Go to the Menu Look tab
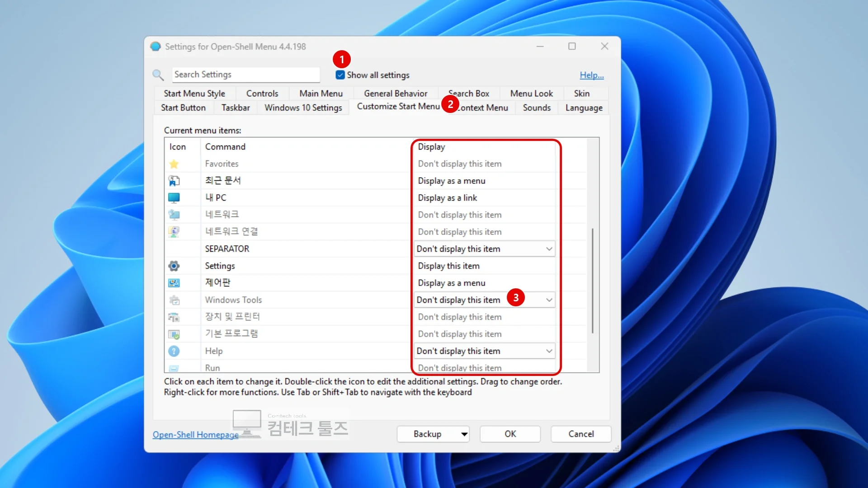The height and width of the screenshot is (488, 868). (x=532, y=94)
